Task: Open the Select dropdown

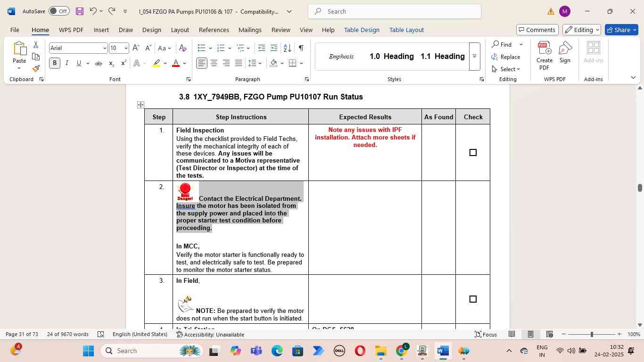Action: click(506, 69)
